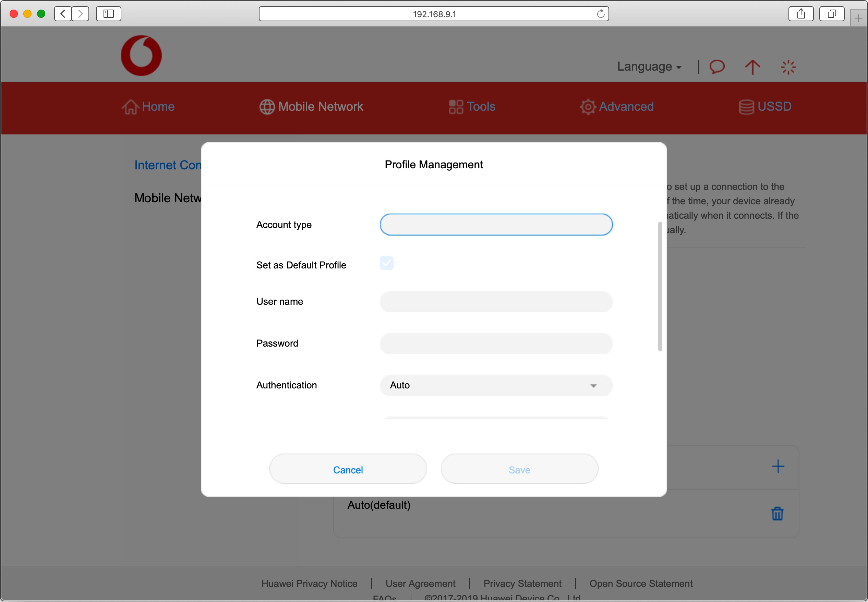The width and height of the screenshot is (868, 602).
Task: Toggle Set as Default Profile checkbox
Action: point(386,263)
